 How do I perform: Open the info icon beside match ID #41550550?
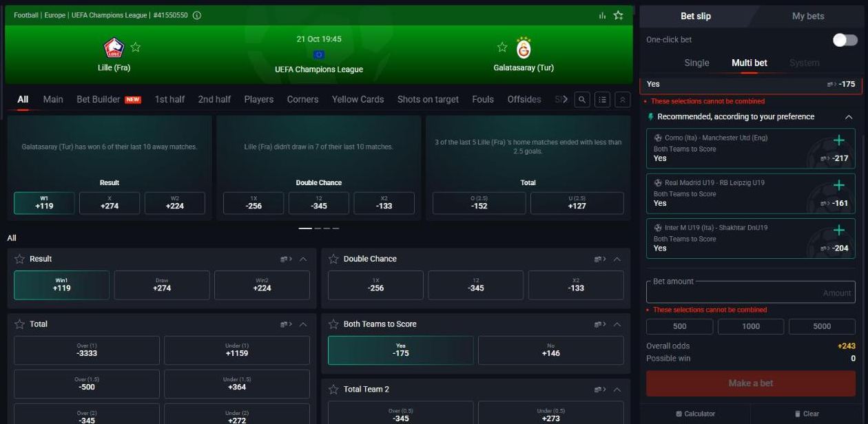point(197,15)
